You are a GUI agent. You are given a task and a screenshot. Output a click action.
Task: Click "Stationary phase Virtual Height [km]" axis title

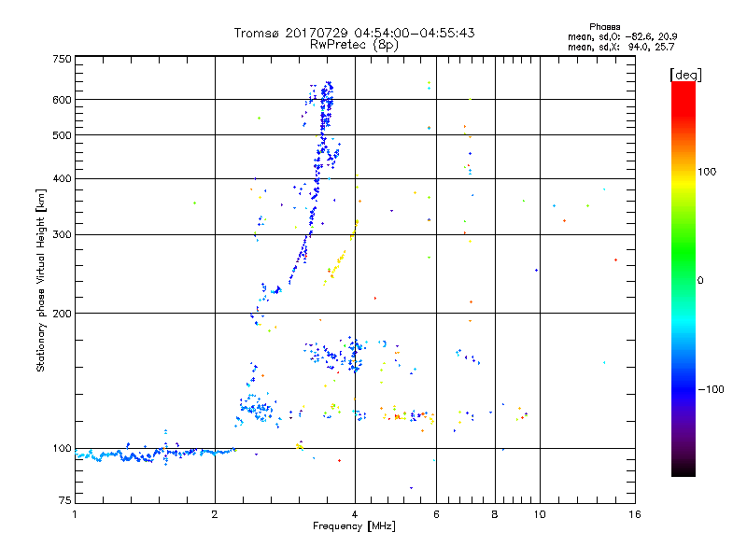point(41,281)
